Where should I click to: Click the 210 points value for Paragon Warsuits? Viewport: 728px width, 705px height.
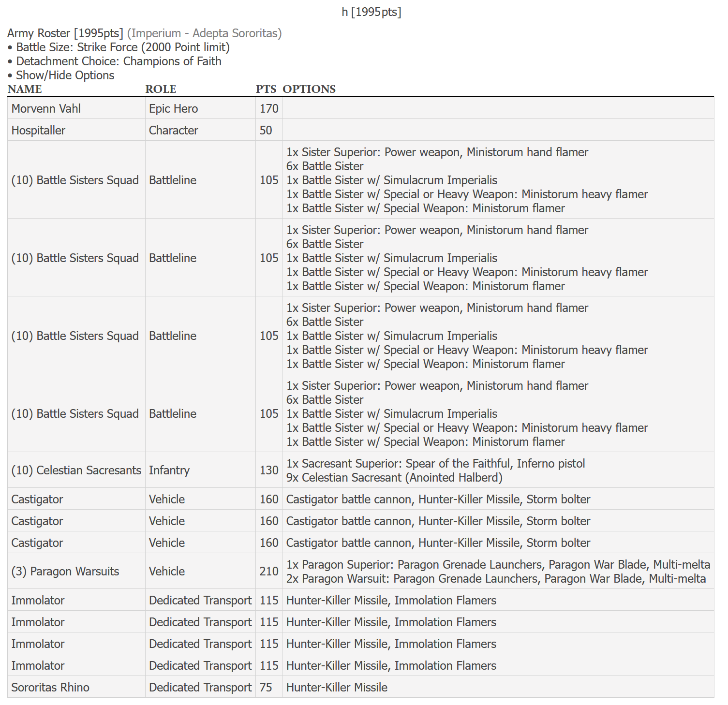(x=269, y=572)
